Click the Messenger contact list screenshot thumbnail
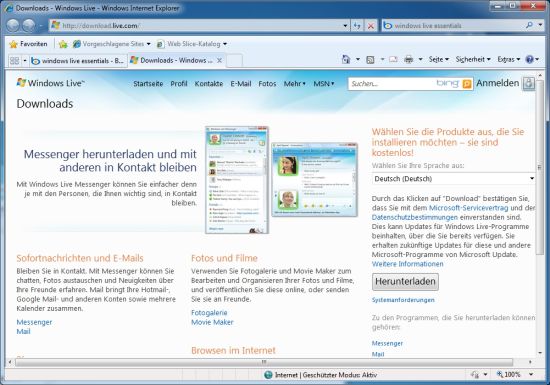The image size is (550, 385). (237, 180)
